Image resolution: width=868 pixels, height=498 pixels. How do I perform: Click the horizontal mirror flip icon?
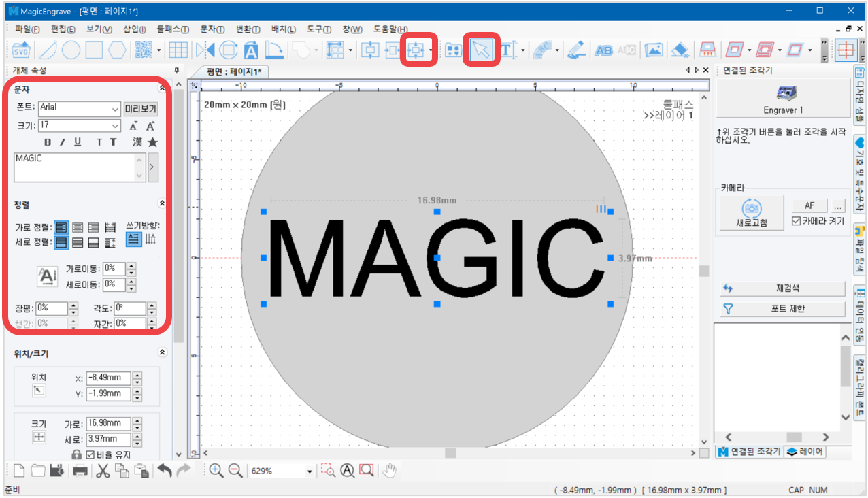click(205, 50)
